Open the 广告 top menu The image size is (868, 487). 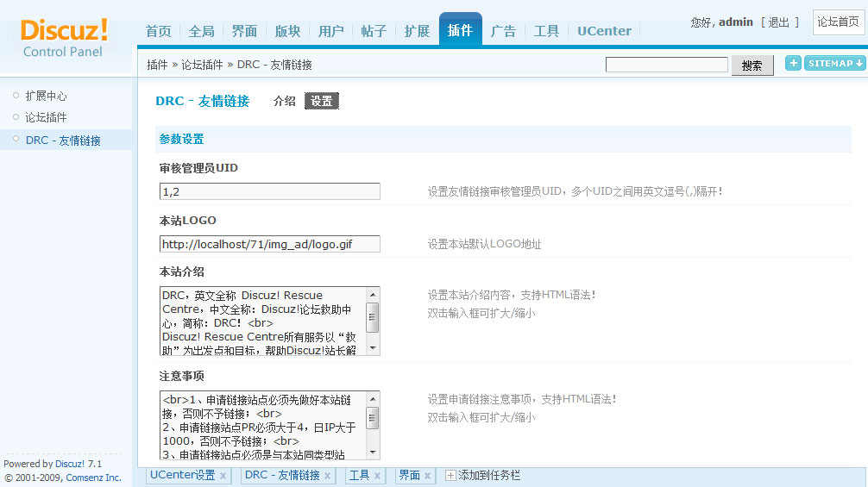[504, 31]
